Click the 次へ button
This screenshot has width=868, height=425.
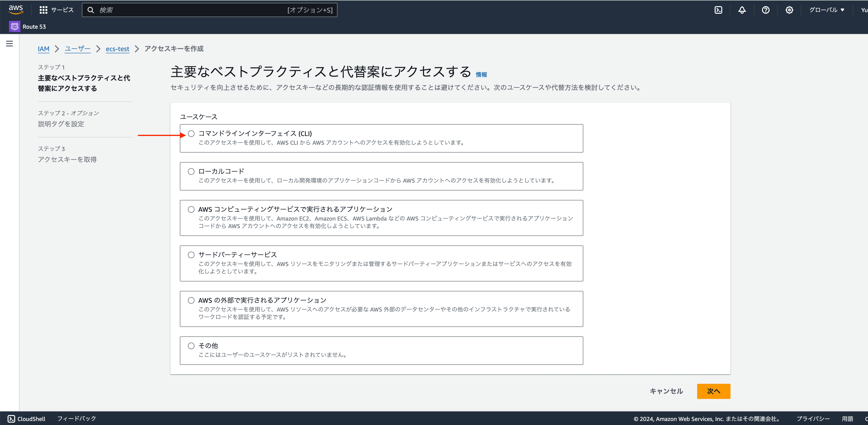point(713,391)
